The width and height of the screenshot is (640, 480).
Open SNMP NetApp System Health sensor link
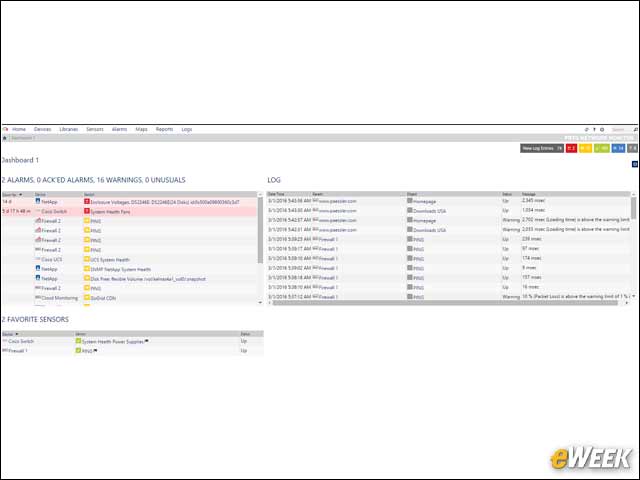pos(121,269)
